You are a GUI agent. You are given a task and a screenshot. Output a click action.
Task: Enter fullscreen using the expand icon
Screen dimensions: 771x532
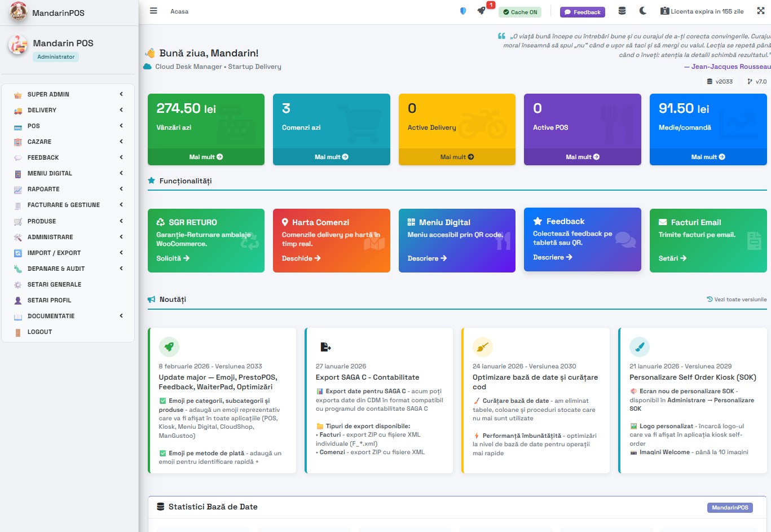tap(761, 11)
